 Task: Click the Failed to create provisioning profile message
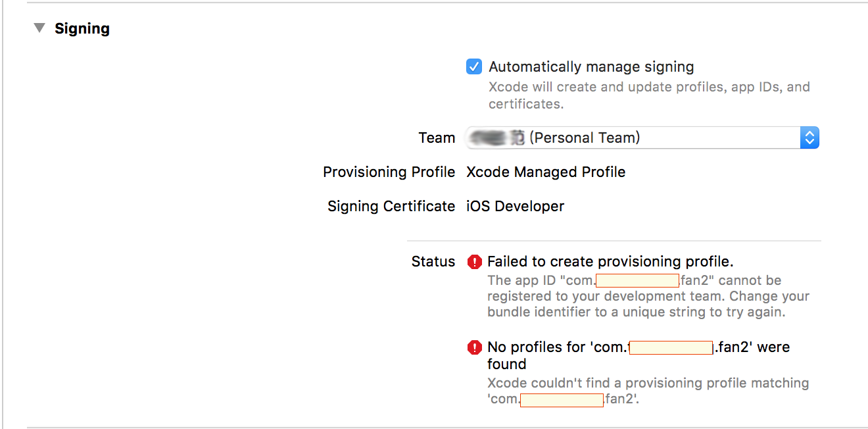[x=610, y=261]
